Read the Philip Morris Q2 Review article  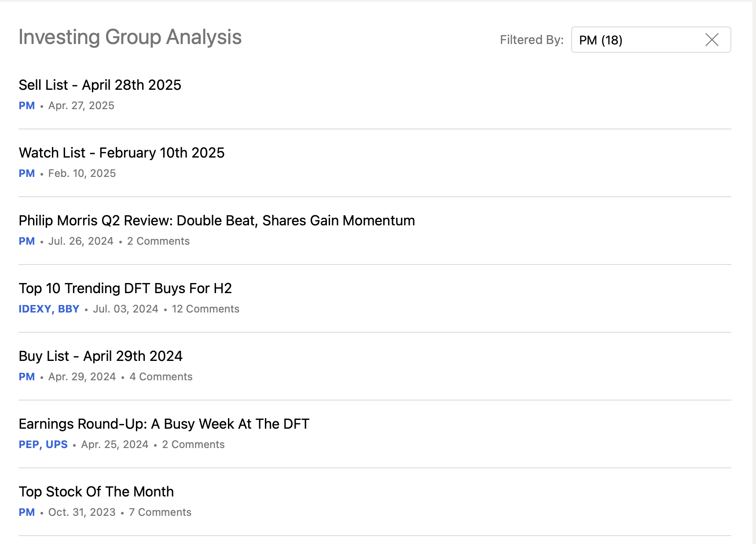pyautogui.click(x=217, y=221)
